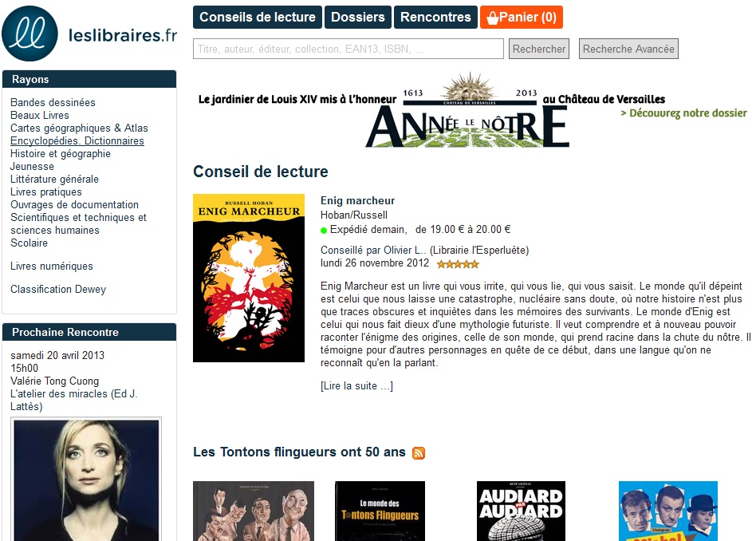Go to the Rencontres section

[435, 18]
